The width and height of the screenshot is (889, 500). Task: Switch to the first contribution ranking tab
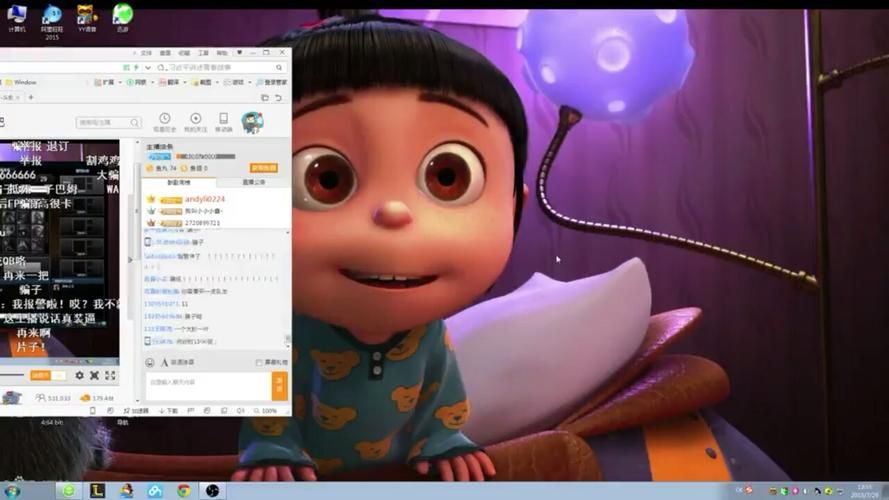179,183
